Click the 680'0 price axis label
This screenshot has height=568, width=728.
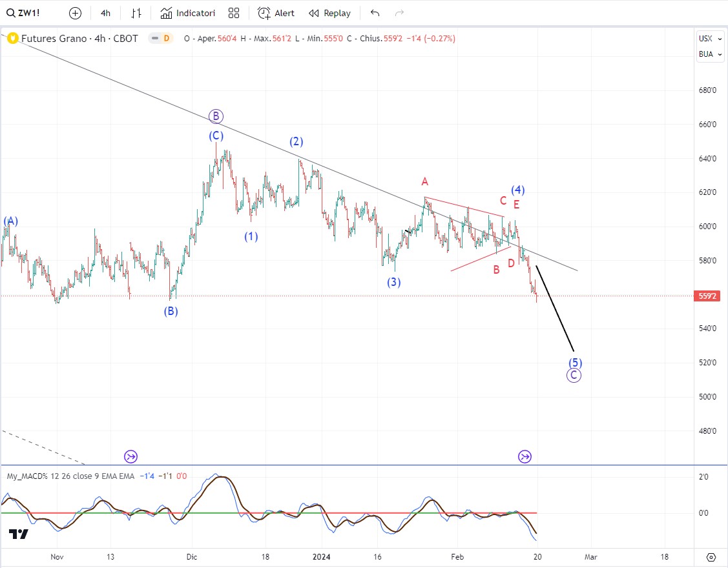[707, 90]
